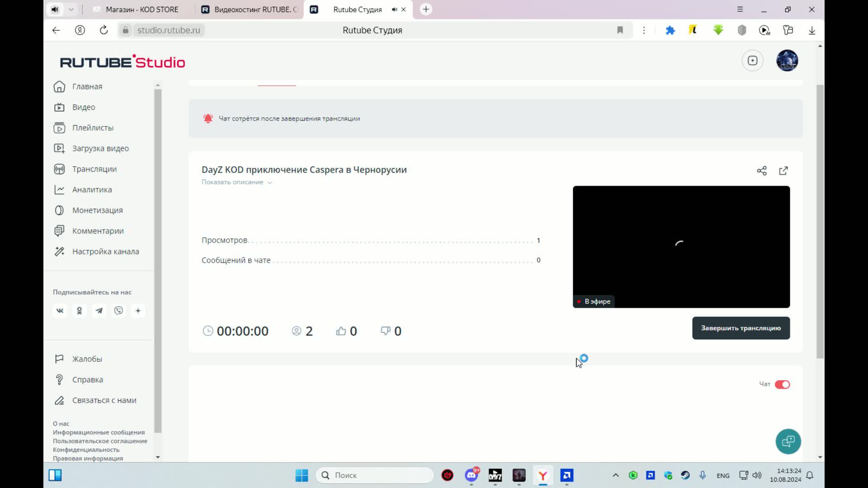This screenshot has width=868, height=488.
Task: Open Конфиденциальность footer link
Action: point(86,450)
